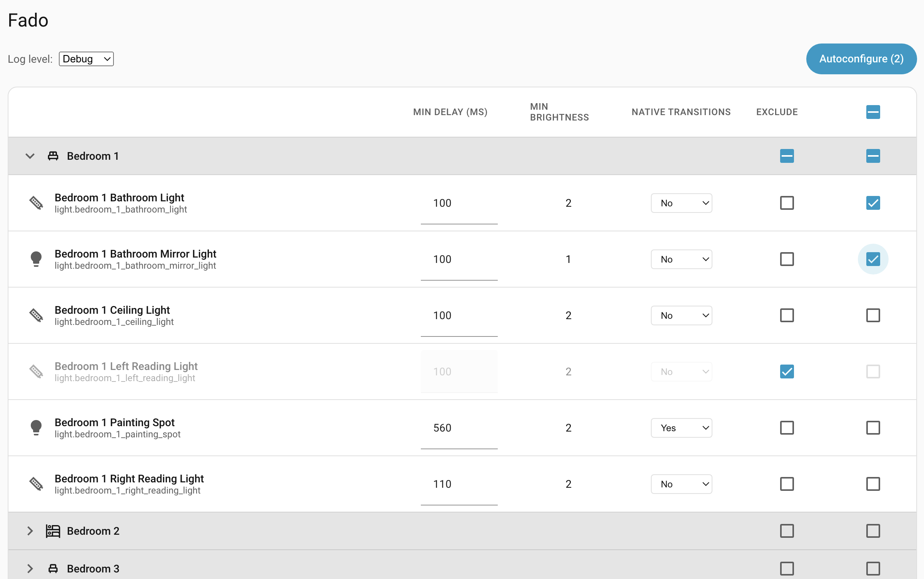
Task: Toggle the header select-all checkbox
Action: 873,112
